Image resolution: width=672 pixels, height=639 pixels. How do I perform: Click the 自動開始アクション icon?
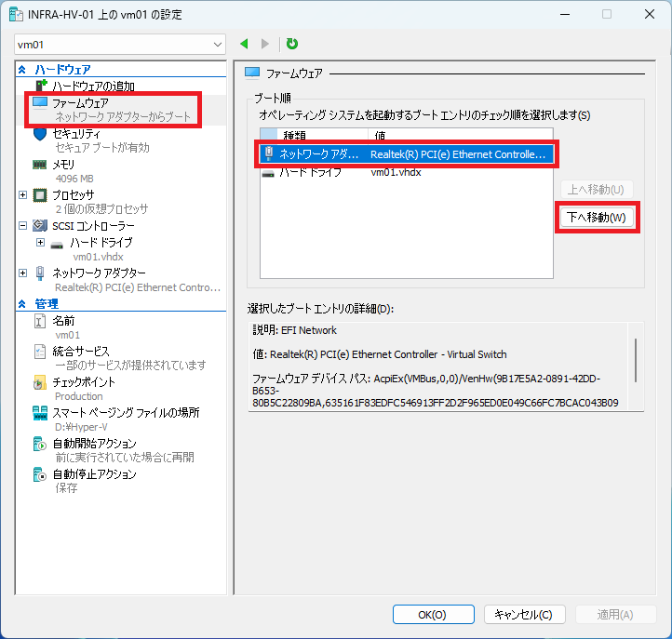coord(40,444)
